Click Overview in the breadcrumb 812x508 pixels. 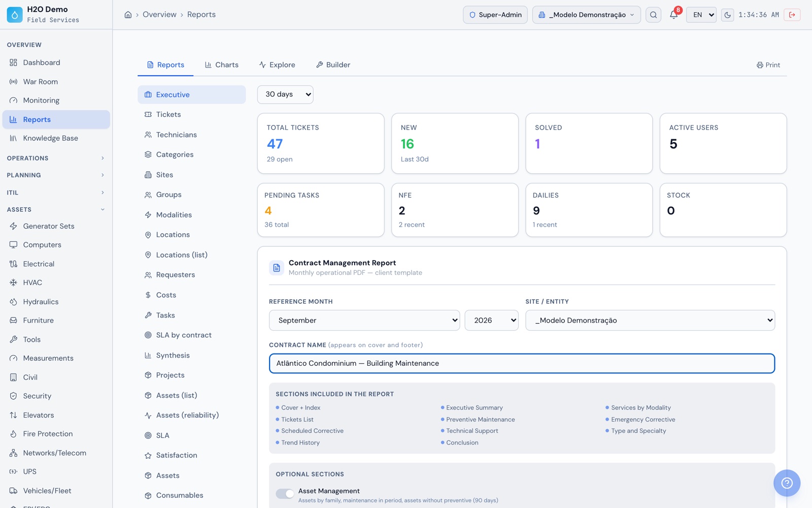159,15
